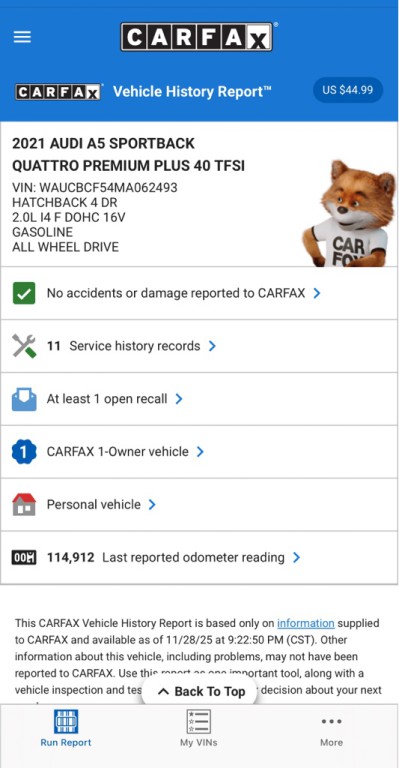Tap the Back To Top button

[x=201, y=692]
